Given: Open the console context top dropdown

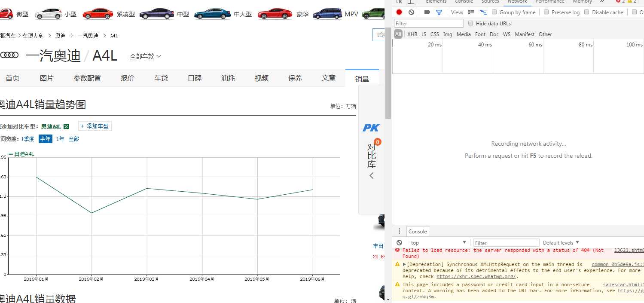Looking at the screenshot, I should (438, 243).
